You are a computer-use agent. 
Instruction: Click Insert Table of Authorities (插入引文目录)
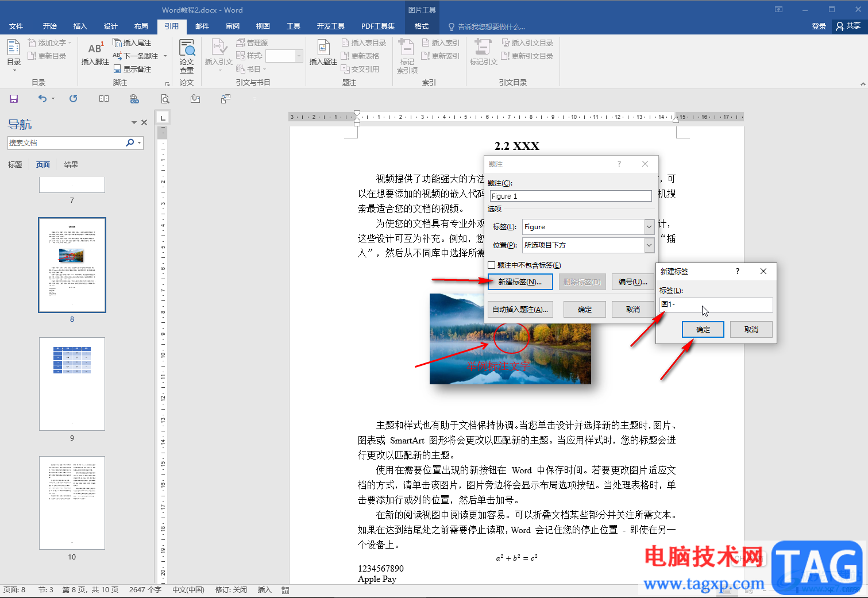527,43
